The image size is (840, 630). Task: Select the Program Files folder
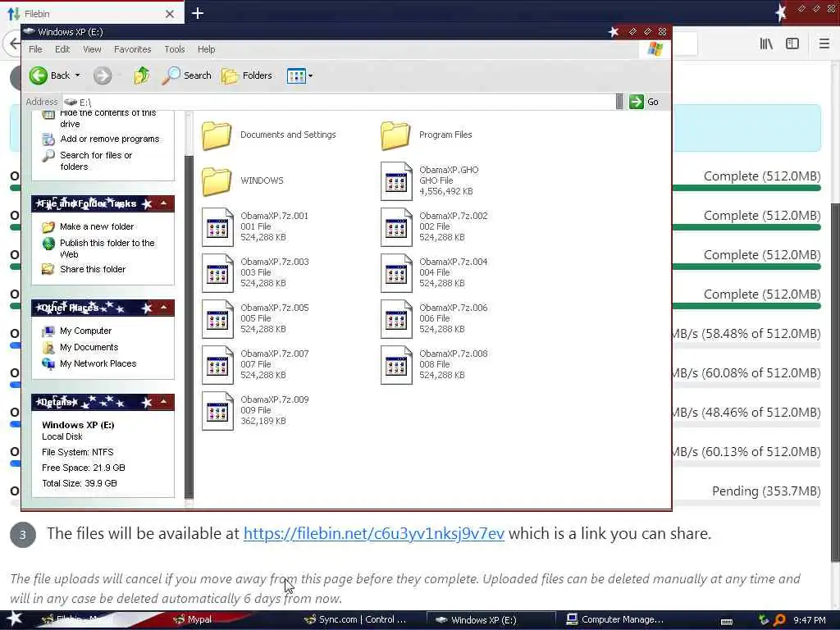point(427,135)
